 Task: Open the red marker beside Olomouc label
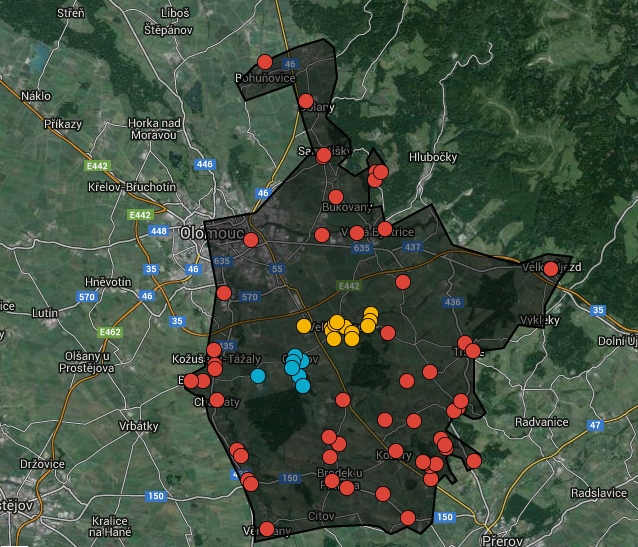coord(251,240)
